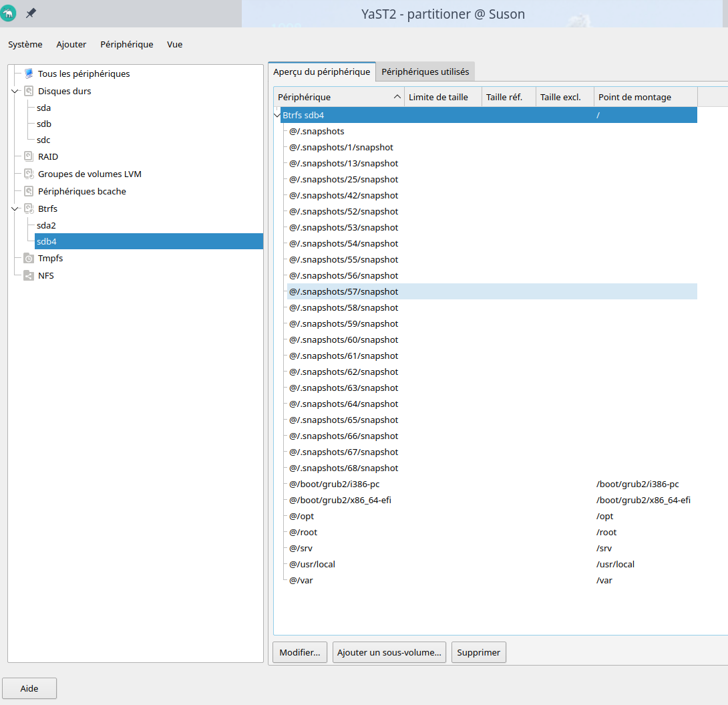Image resolution: width=728 pixels, height=705 pixels.
Task: Select @/.snapshots/68/snapshot row
Action: click(492, 468)
